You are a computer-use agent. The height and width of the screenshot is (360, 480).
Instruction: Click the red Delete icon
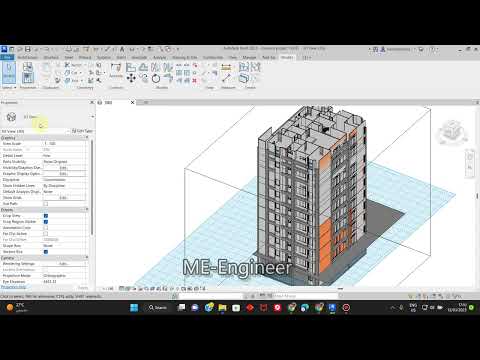pos(195,80)
